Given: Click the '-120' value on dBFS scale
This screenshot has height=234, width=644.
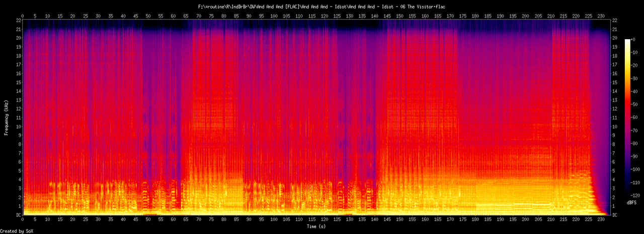Looking at the screenshot, I should pos(636,195).
